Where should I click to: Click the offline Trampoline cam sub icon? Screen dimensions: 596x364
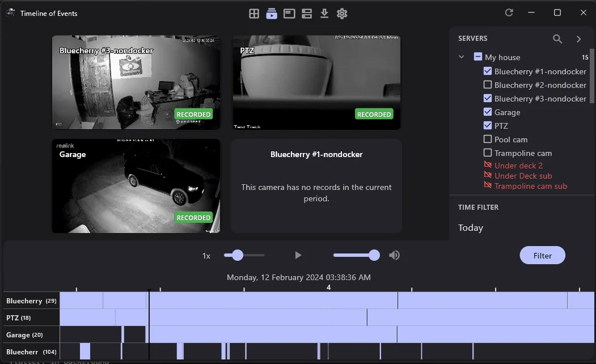pyautogui.click(x=488, y=185)
